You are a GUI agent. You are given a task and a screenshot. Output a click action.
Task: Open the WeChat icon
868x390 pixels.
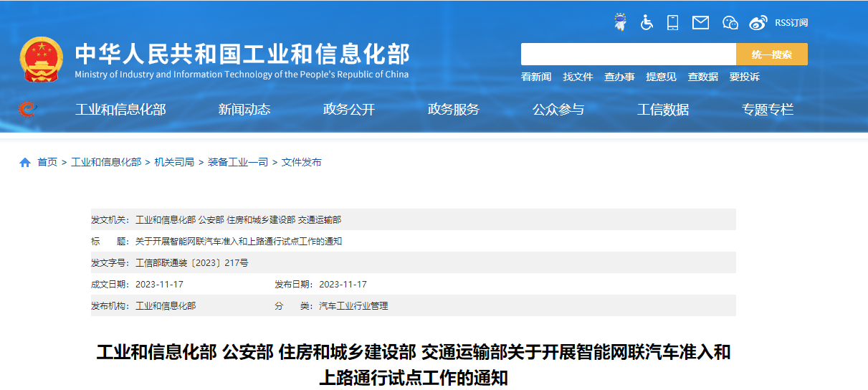[730, 22]
